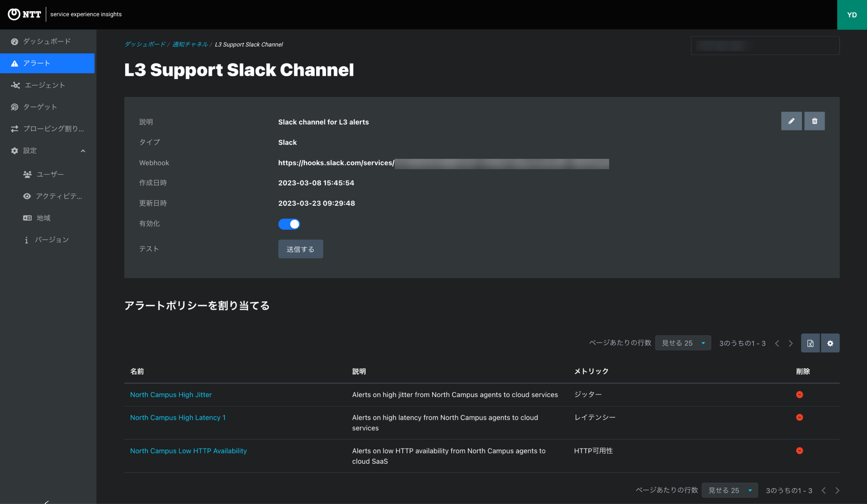The width and height of the screenshot is (867, 504).
Task: Click the Webhook URL value
Action: click(443, 163)
